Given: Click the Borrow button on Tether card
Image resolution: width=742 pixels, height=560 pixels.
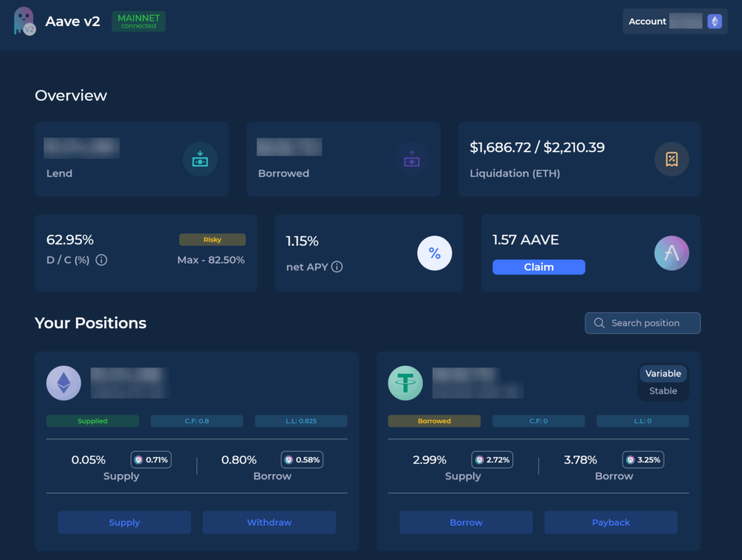Looking at the screenshot, I should pyautogui.click(x=466, y=522).
